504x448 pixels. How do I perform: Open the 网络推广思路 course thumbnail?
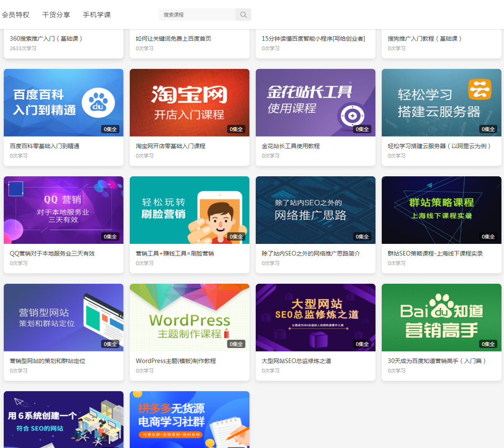click(x=315, y=210)
